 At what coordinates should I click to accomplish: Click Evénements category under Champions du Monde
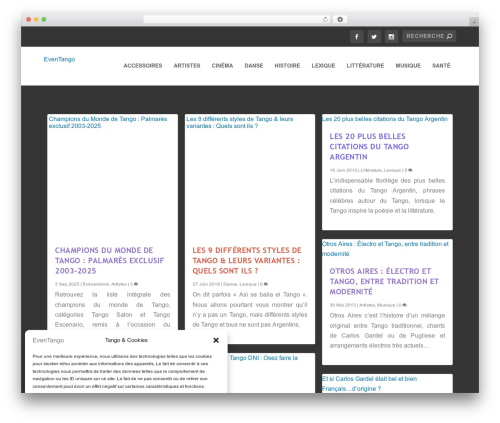click(96, 284)
